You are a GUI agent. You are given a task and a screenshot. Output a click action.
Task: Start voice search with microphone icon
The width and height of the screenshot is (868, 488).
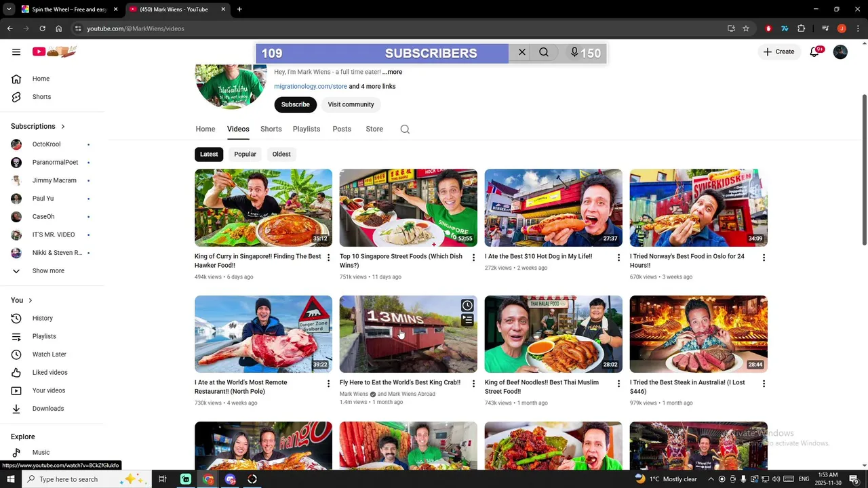(x=574, y=52)
